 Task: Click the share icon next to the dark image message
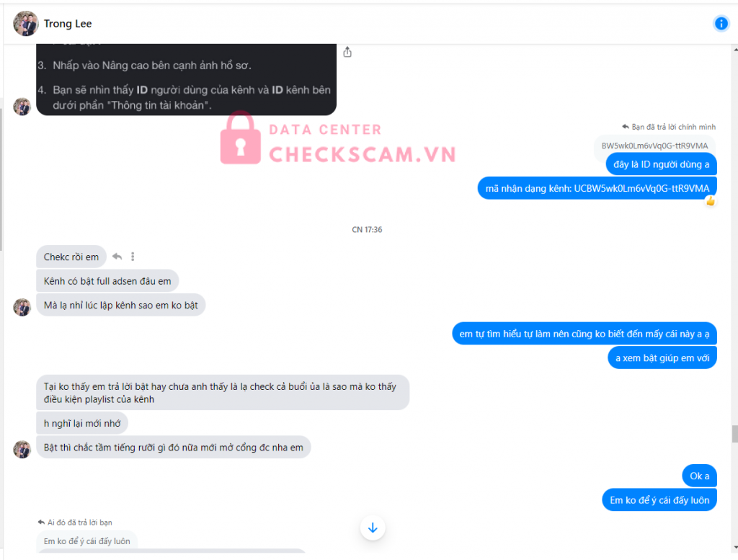pyautogui.click(x=347, y=52)
